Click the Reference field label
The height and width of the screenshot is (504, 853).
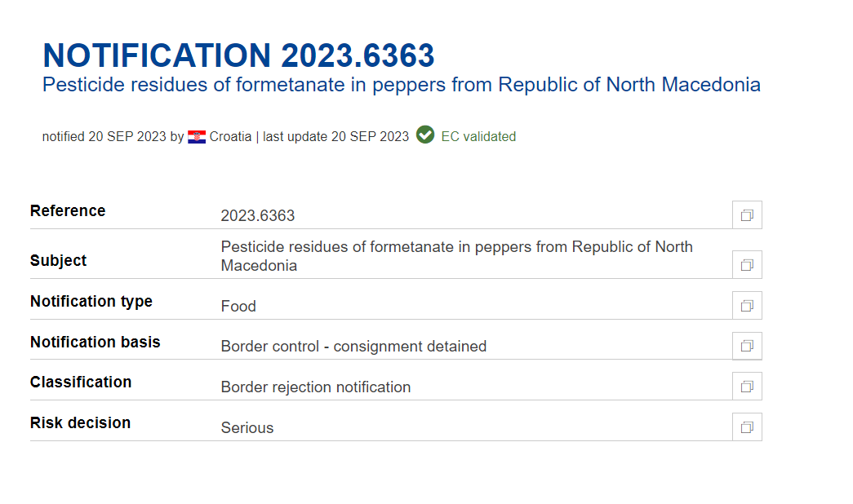(68, 211)
